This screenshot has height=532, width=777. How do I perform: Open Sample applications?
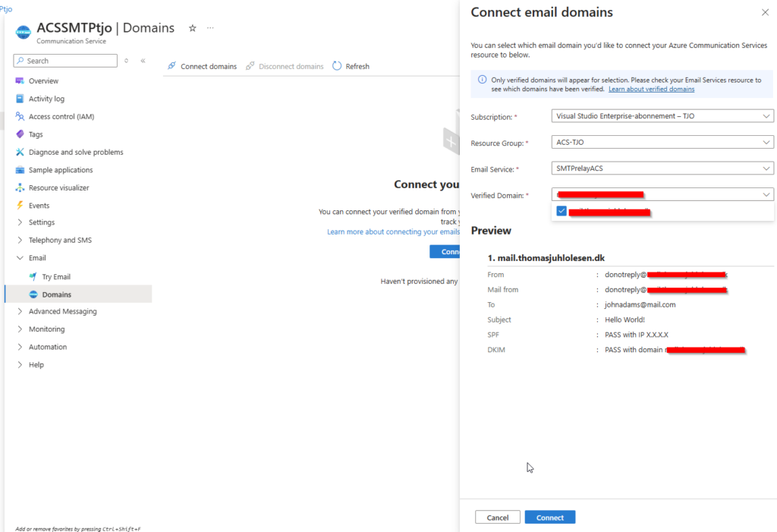(x=61, y=170)
